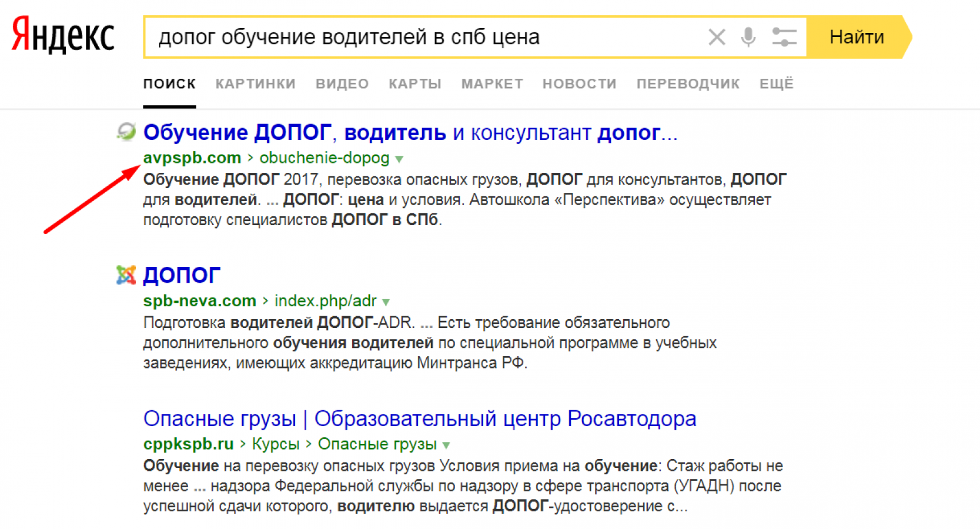Open the Переводчик tab
This screenshot has height=529, width=980.
point(688,84)
